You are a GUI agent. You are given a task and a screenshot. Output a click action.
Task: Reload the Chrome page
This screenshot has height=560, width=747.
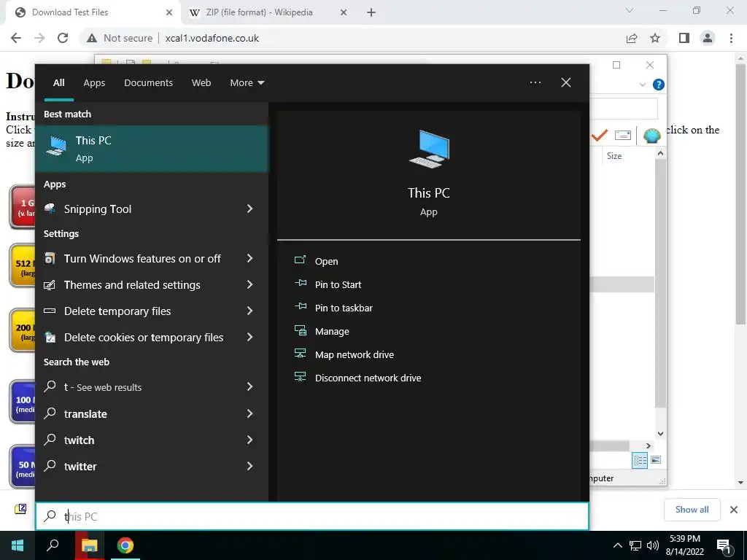coord(63,38)
